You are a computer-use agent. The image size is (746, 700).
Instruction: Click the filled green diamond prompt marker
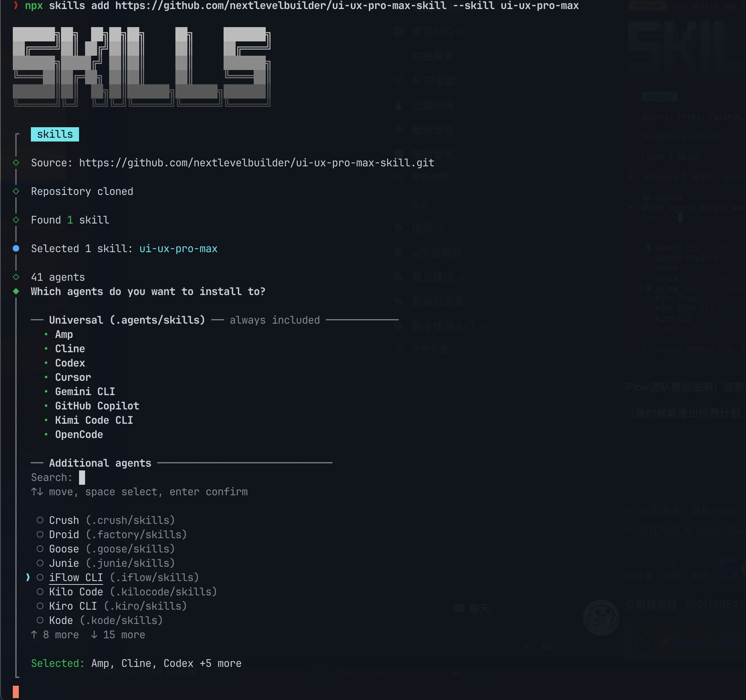(x=16, y=291)
